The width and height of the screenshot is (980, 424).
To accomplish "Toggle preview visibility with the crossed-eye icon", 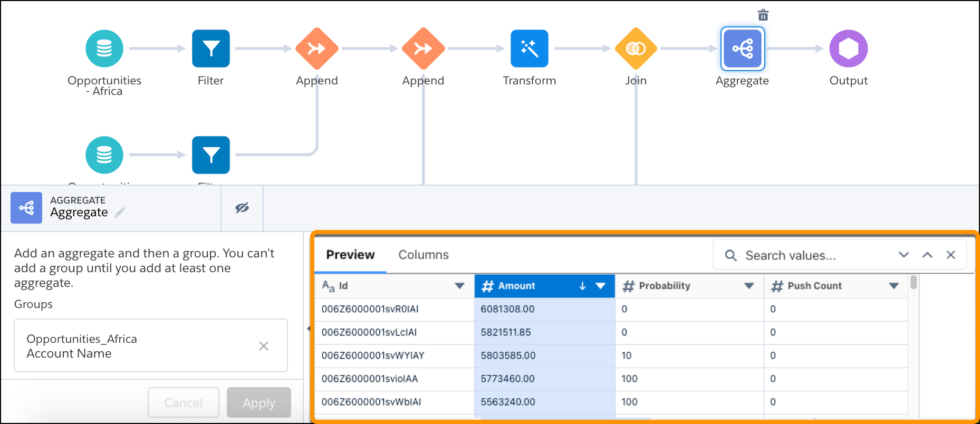I will point(242,208).
